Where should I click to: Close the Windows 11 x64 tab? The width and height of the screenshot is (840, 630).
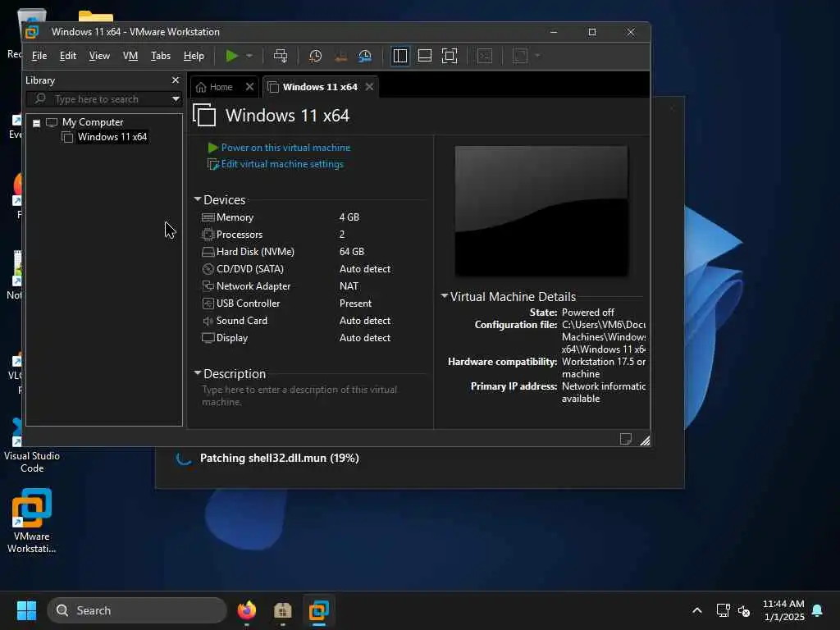[370, 87]
